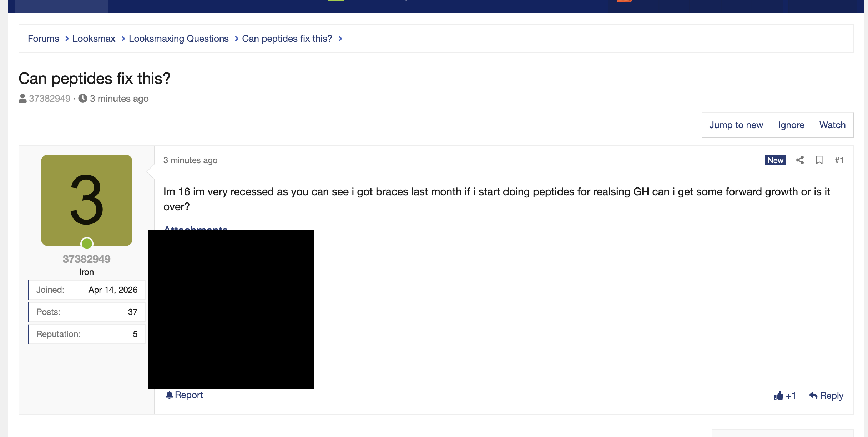The image size is (868, 437).
Task: Open profile username 37382949 under the avatar
Action: click(87, 259)
